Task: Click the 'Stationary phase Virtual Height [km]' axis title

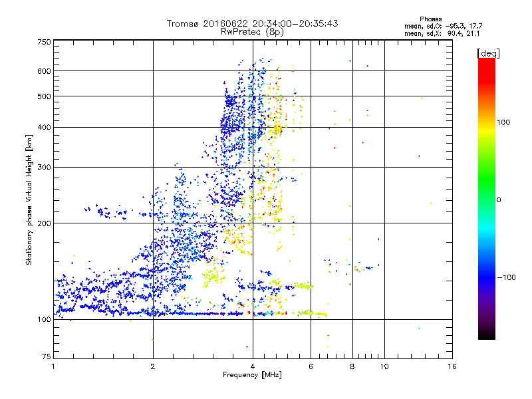Action: coord(29,200)
